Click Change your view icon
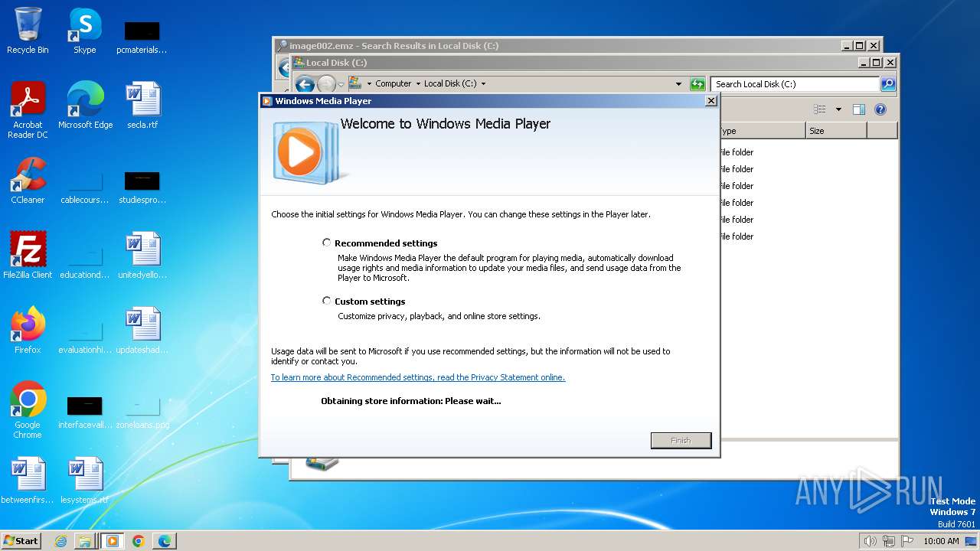 tap(820, 109)
